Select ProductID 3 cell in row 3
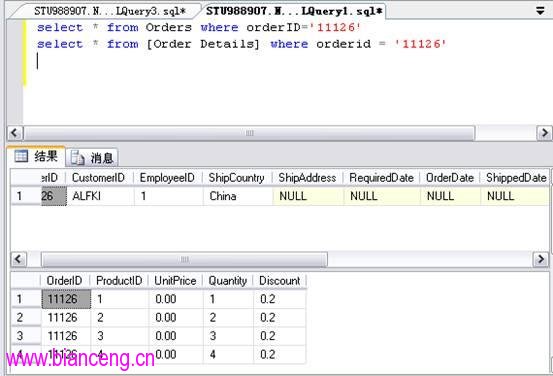Viewport: 553px width, 376px height. click(120, 336)
